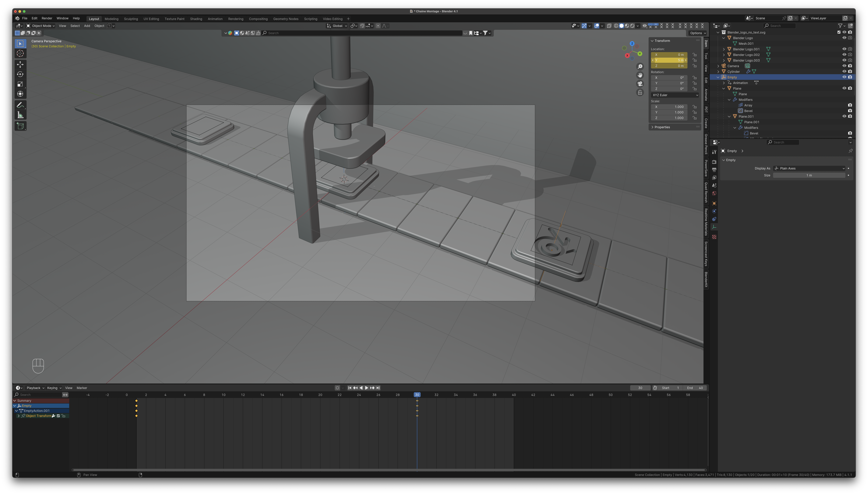Select the Summary keyframe at frame 1
The height and width of the screenshot is (494, 868).
(137, 401)
